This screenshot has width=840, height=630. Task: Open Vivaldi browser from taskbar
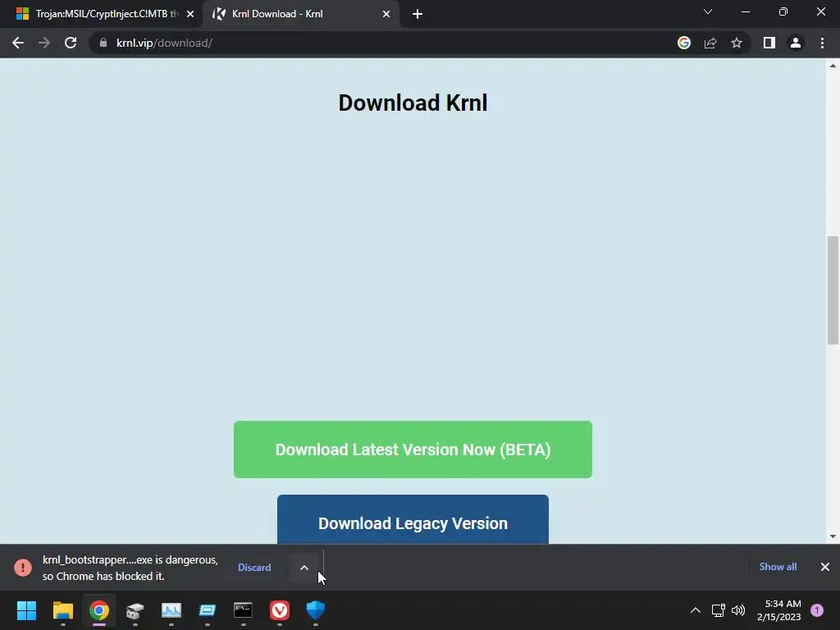tap(280, 610)
